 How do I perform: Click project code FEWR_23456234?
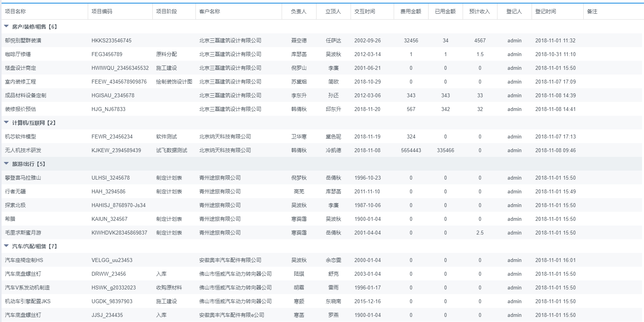(x=112, y=136)
